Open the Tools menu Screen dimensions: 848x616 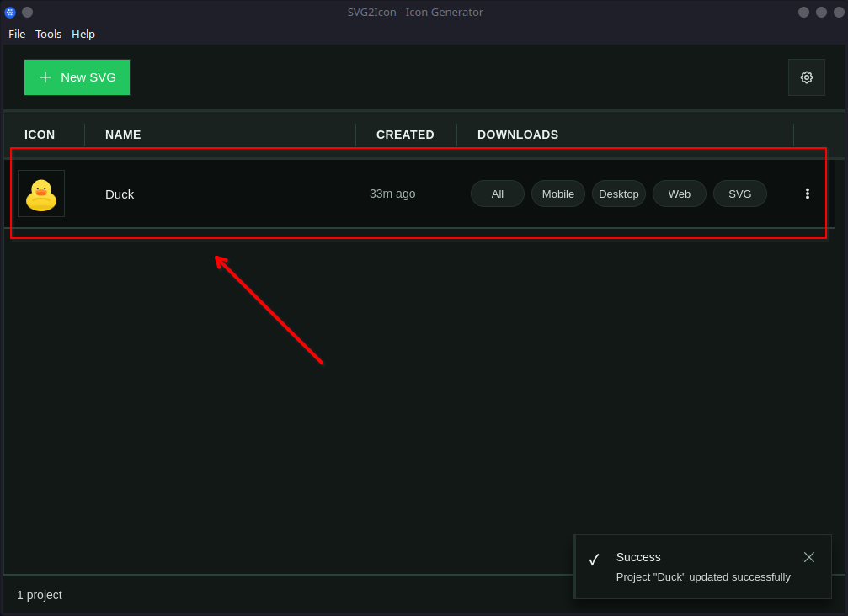point(48,34)
